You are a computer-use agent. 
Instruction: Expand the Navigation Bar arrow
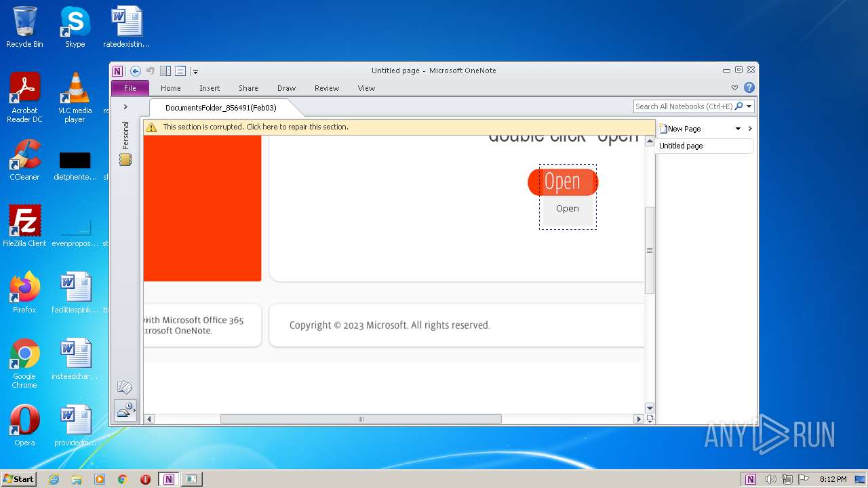(125, 107)
